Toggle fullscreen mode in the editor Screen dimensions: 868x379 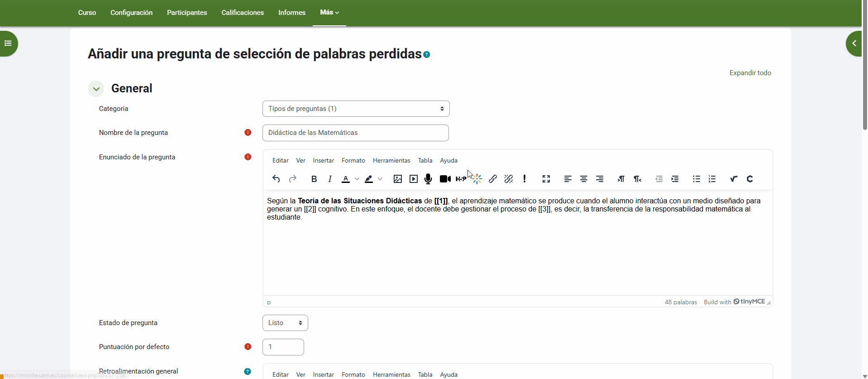(546, 179)
